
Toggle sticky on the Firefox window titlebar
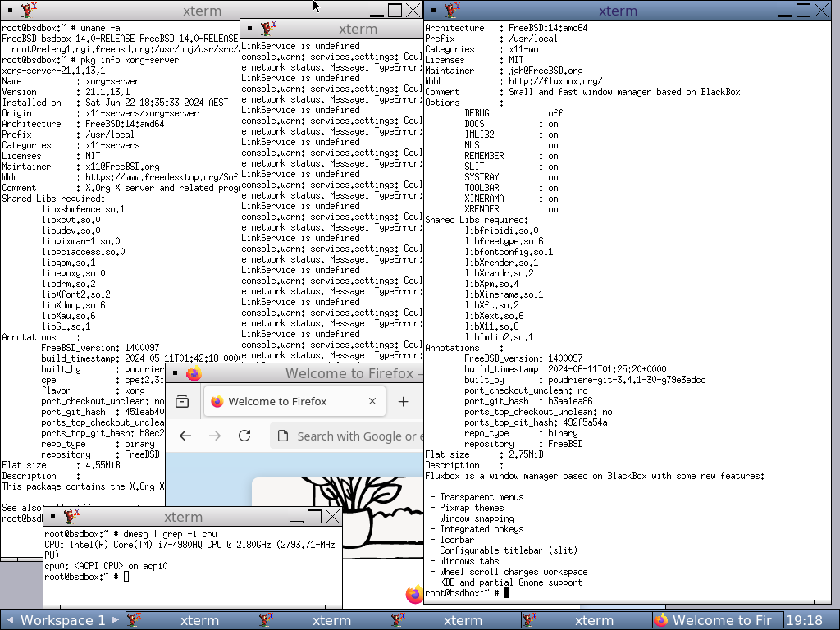click(176, 373)
